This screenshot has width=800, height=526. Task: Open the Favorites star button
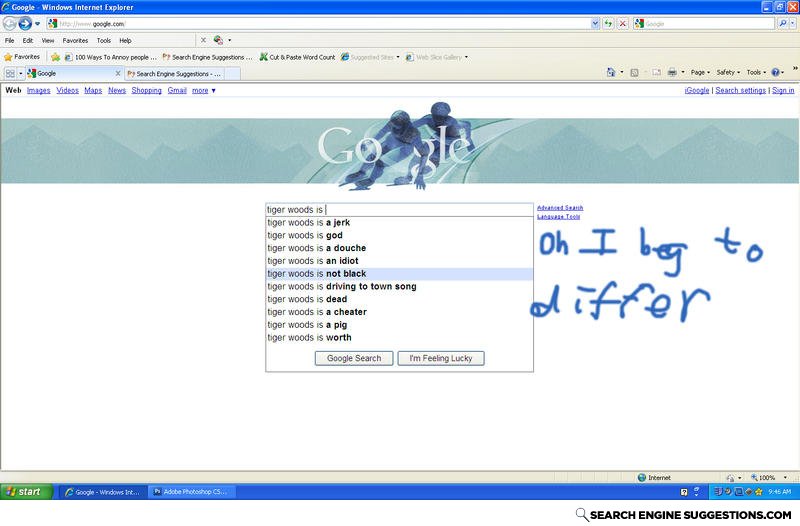click(22, 57)
